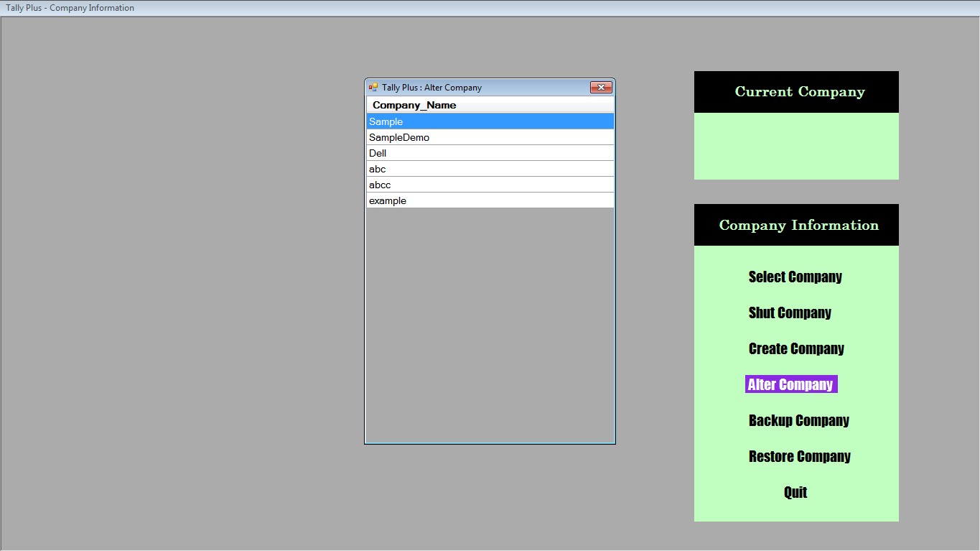980x551 pixels.
Task: Select the Sample company row
Action: coord(490,121)
